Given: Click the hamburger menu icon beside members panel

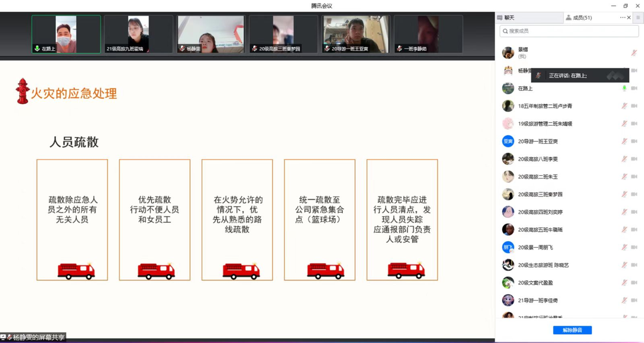Looking at the screenshot, I should coord(637,18).
